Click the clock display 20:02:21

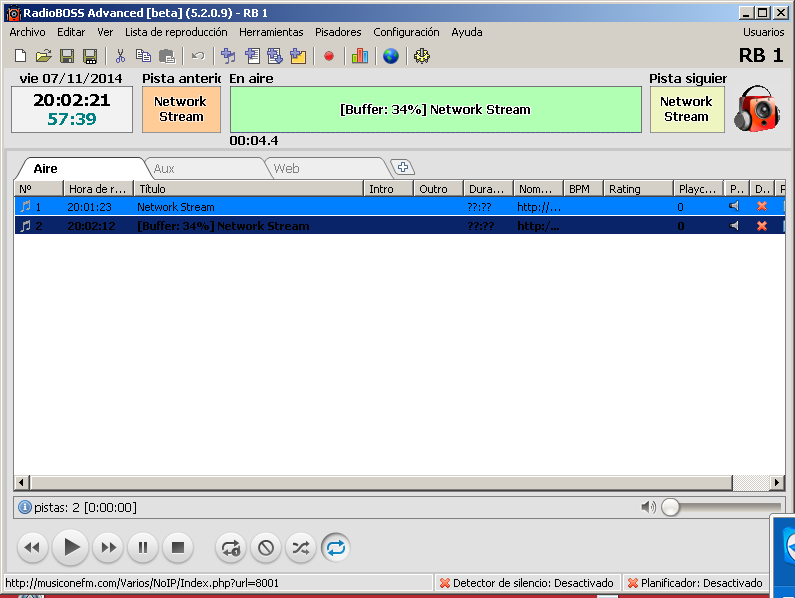(x=71, y=100)
